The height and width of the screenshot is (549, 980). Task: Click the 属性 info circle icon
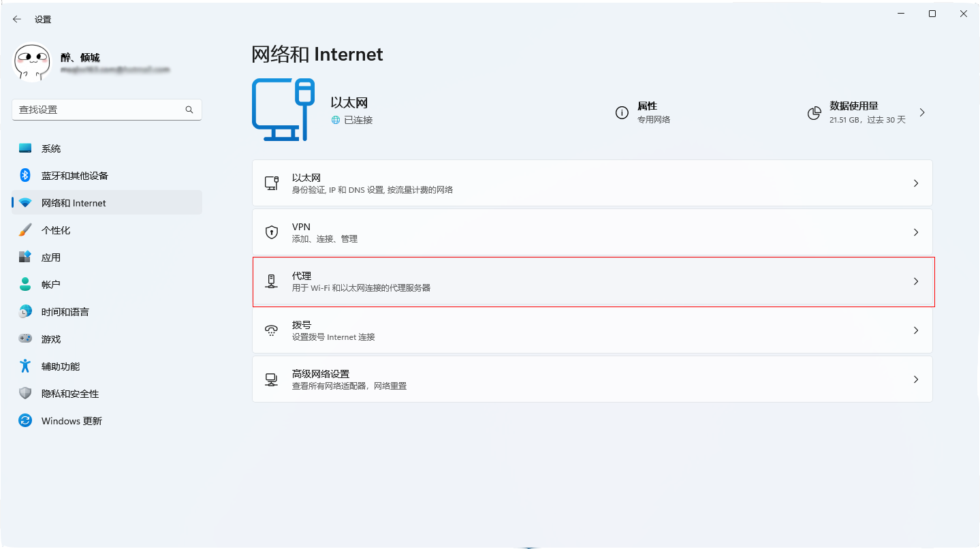click(x=622, y=113)
